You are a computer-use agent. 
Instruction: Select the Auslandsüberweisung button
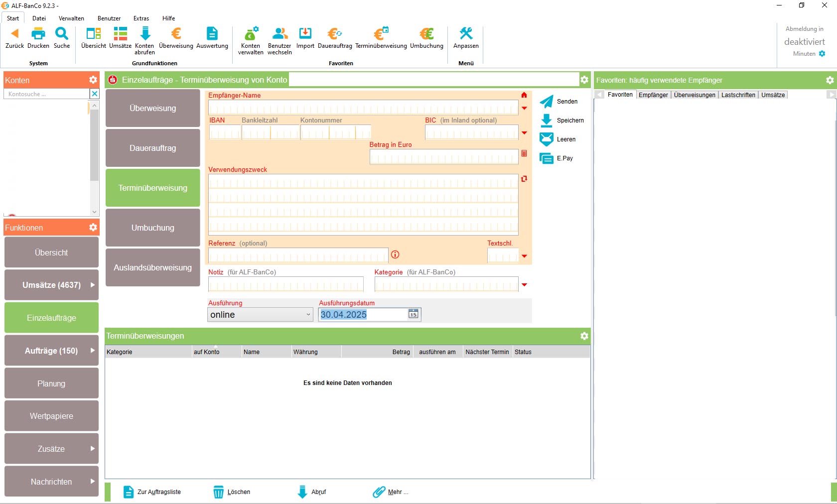pyautogui.click(x=152, y=267)
